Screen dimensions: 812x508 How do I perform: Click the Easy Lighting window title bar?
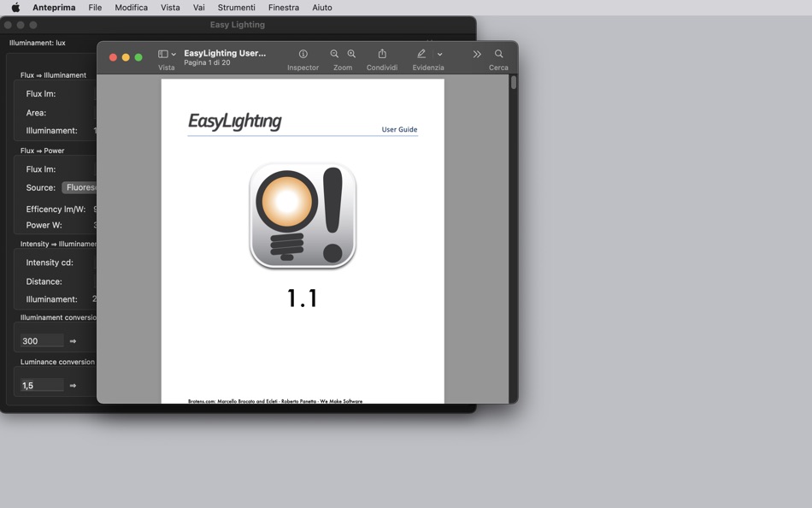pos(237,24)
